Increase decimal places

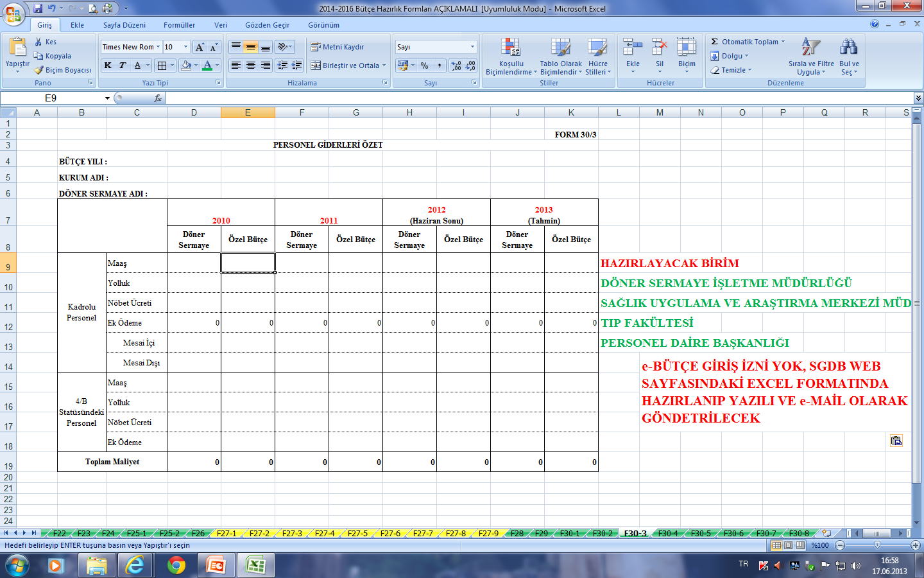click(456, 66)
